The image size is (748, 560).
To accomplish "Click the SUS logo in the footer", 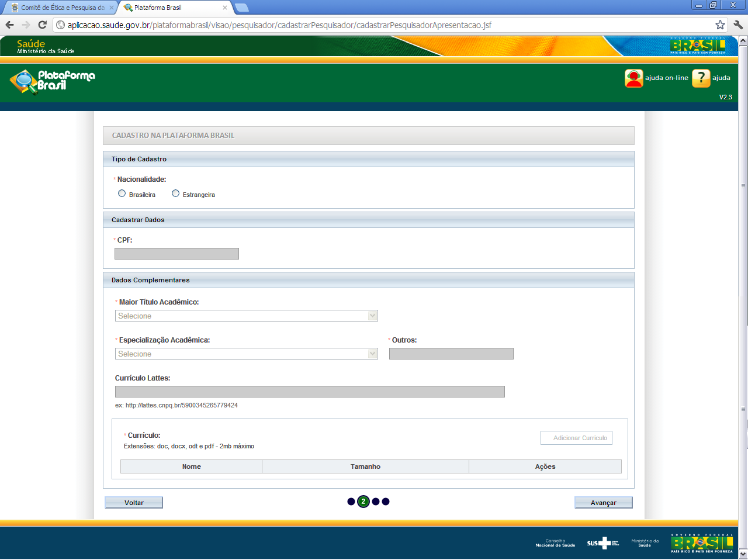I will (x=602, y=543).
